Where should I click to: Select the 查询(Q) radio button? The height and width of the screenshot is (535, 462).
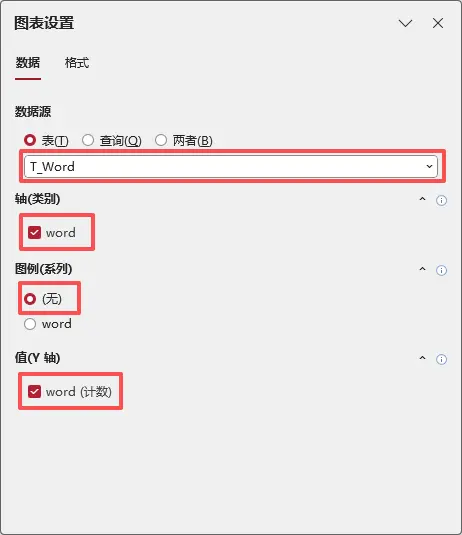pyautogui.click(x=88, y=140)
